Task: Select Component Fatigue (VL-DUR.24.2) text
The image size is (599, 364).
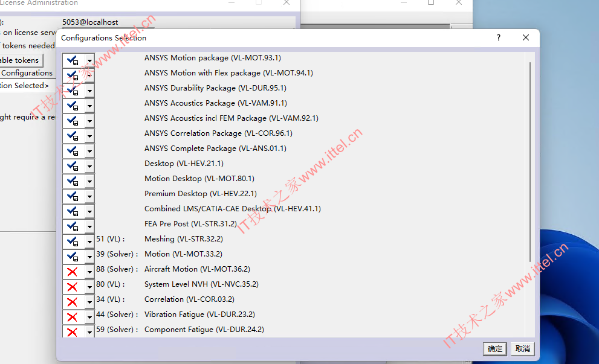Action: 204,330
